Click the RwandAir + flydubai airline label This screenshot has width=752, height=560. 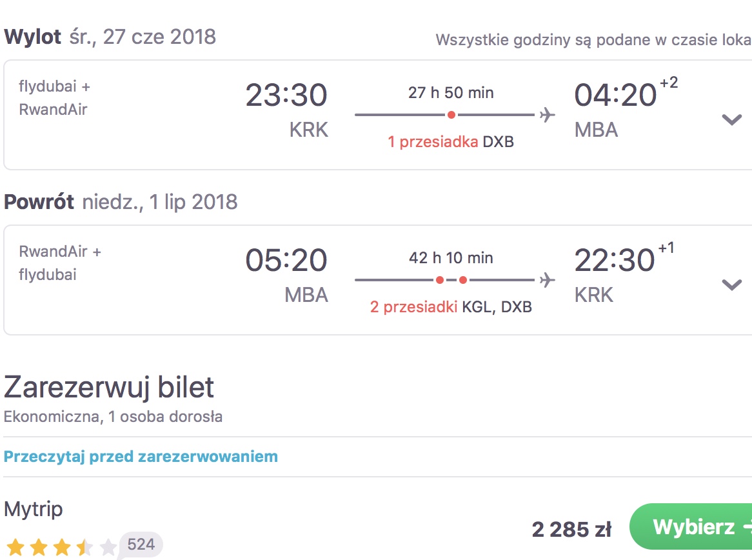pyautogui.click(x=60, y=263)
